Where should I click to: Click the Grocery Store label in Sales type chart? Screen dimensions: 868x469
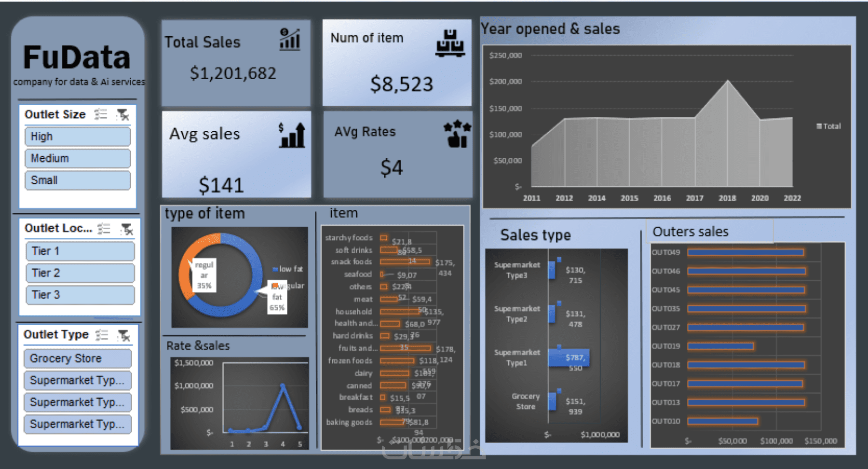pyautogui.click(x=525, y=401)
